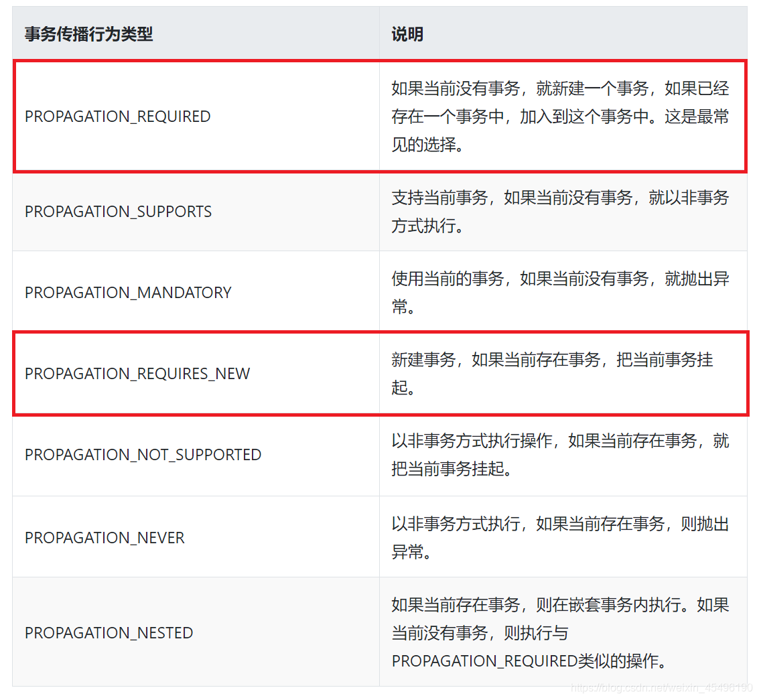This screenshot has height=700, width=759.
Task: Click description starting 使用当前的事务
Action: point(560,293)
